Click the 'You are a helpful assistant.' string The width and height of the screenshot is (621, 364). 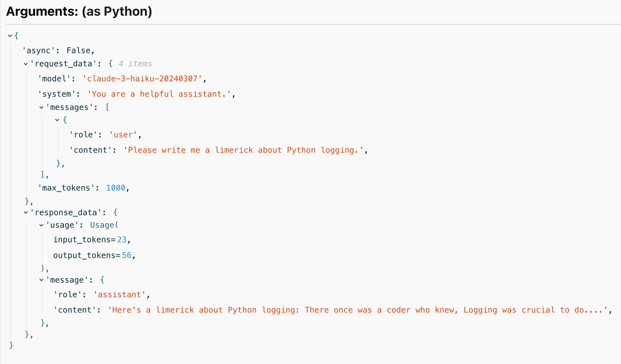(x=159, y=94)
